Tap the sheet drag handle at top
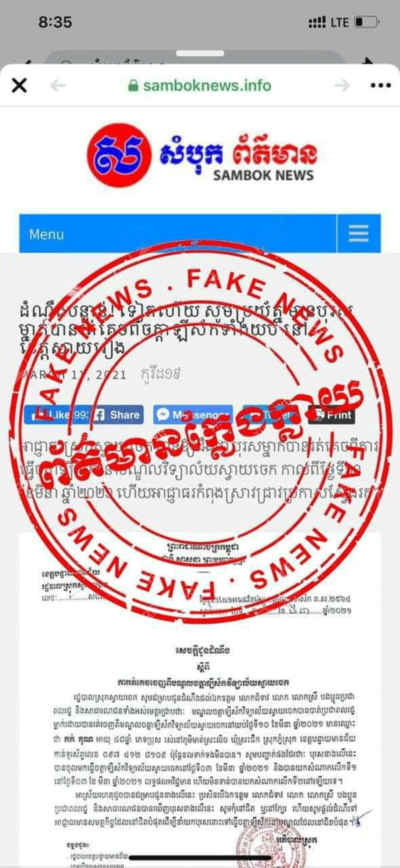The image size is (400, 868). 200,53
